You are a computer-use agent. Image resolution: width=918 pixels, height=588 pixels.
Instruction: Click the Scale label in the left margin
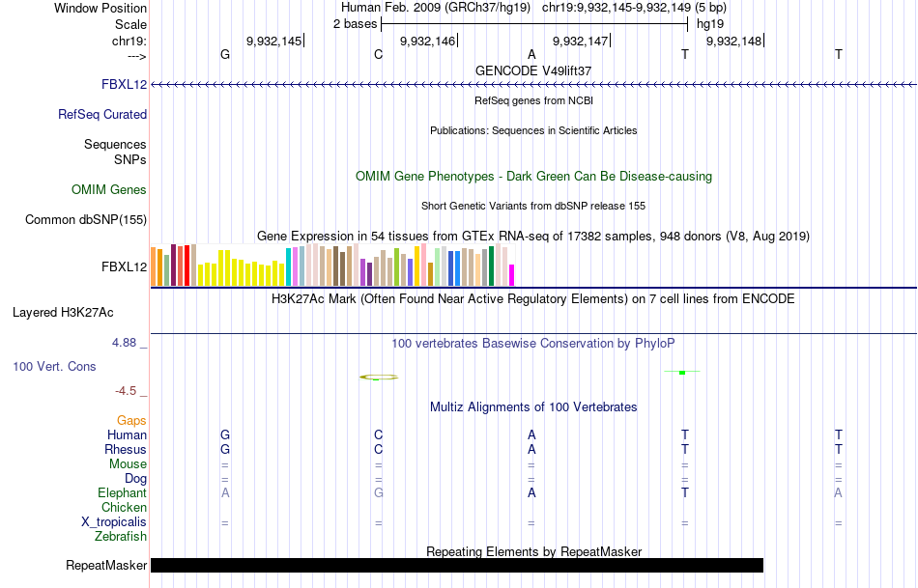130,24
